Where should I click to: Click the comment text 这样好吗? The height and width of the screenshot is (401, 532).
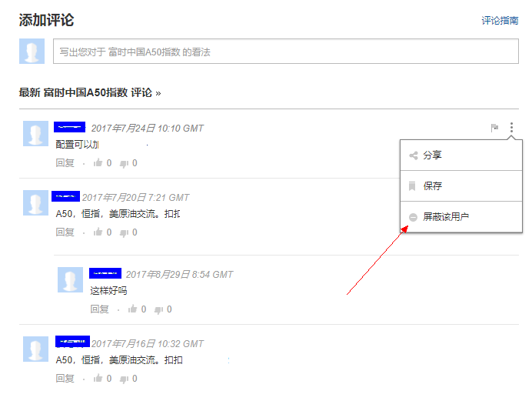(x=108, y=291)
